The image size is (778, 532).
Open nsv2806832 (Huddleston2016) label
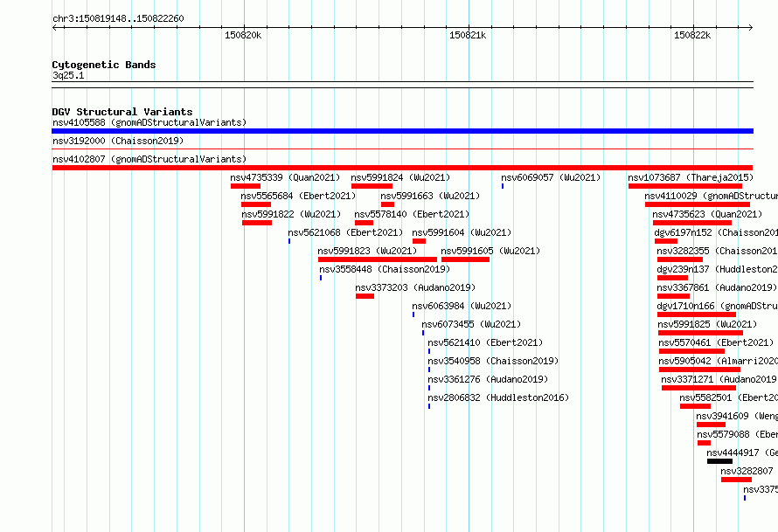(498, 397)
